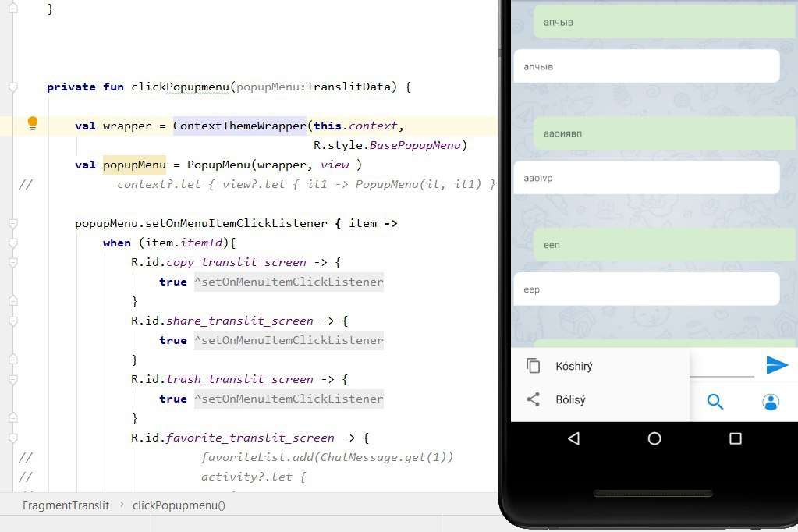This screenshot has width=798, height=532.
Task: Click the setOnMenuItemClickListener method call
Action: pyautogui.click(x=236, y=224)
